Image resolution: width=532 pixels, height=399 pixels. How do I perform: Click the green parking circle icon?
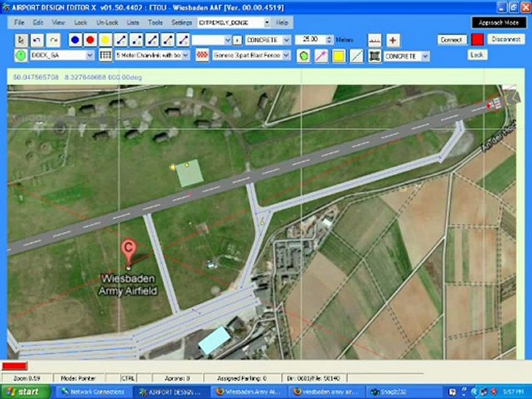click(21, 55)
